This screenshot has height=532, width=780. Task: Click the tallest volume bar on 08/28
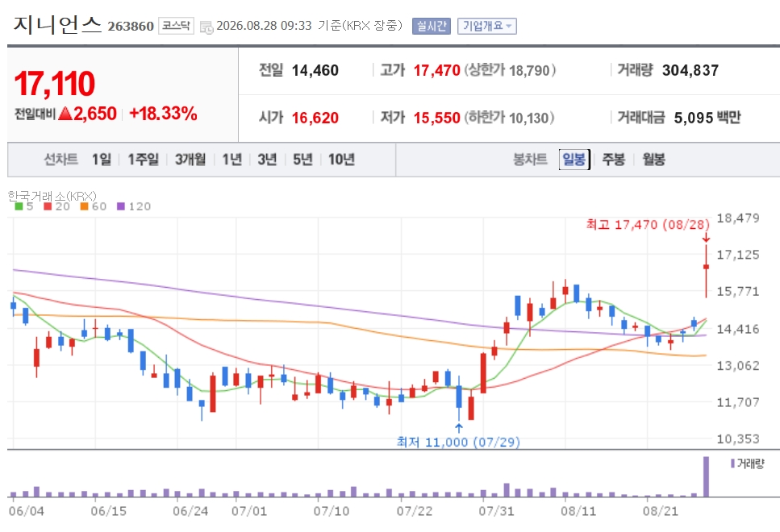(x=705, y=476)
